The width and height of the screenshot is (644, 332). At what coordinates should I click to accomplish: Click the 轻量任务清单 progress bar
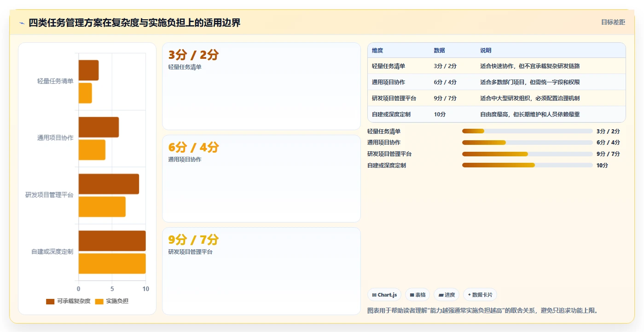coord(527,131)
